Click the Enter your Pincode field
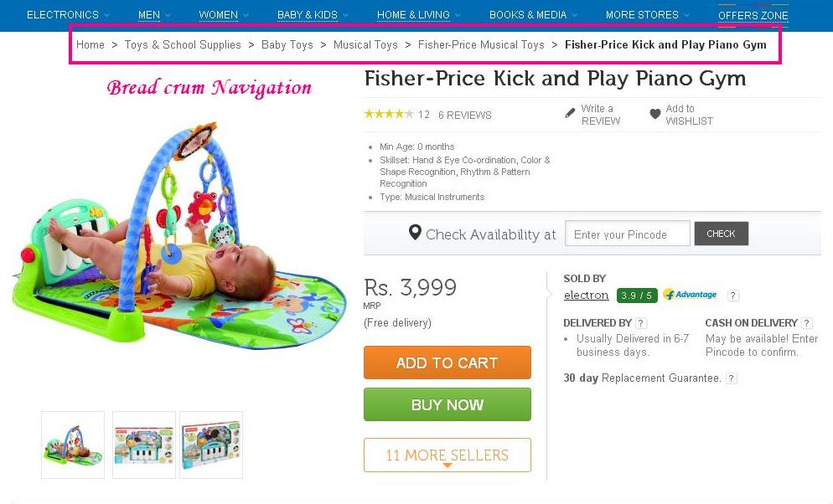This screenshot has width=833, height=504. (x=628, y=234)
